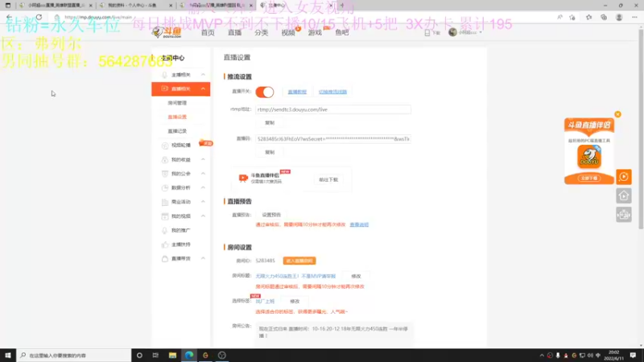Click 修改 beside the room title
Screen dimensions: 644x362
(x=356, y=276)
